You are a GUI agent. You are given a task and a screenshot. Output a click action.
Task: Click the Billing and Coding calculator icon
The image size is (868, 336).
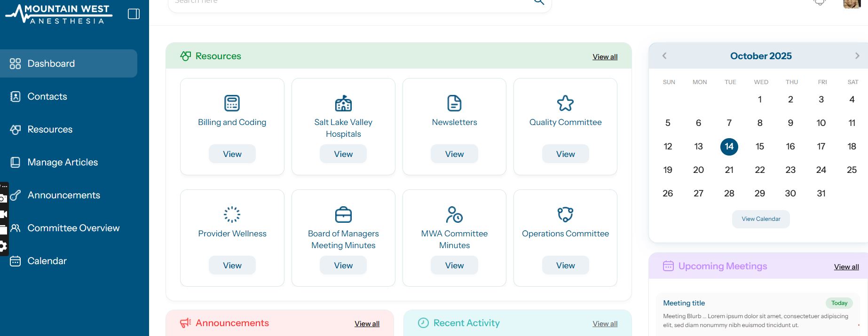pos(232,103)
